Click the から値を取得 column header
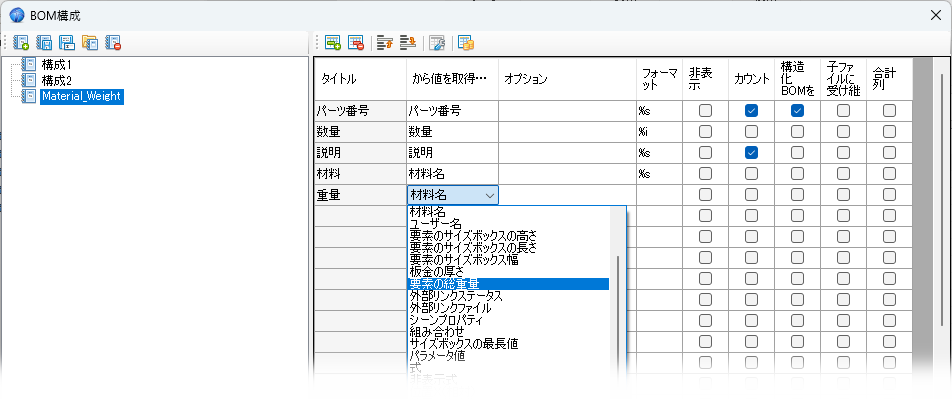952x399 pixels. click(452, 79)
